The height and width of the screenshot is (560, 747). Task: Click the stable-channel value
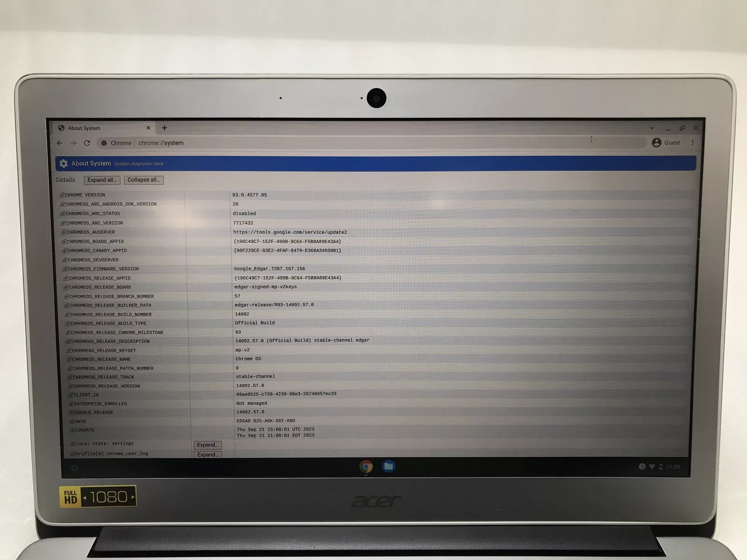click(255, 377)
